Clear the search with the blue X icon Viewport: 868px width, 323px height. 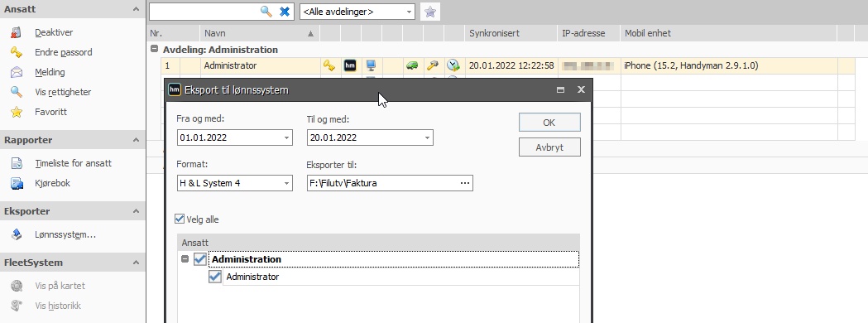pos(285,11)
